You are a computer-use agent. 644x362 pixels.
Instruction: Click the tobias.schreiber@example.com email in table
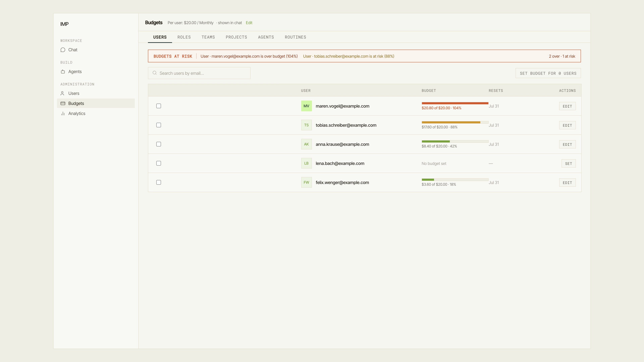[346, 125]
